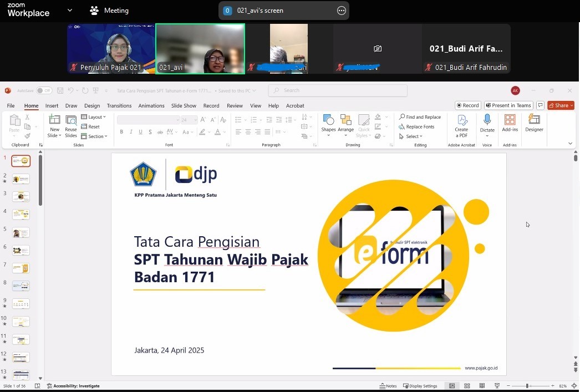Viewport: 580px width, 392px height.
Task: Open the Select dropdown in Editing group
Action: [411, 136]
